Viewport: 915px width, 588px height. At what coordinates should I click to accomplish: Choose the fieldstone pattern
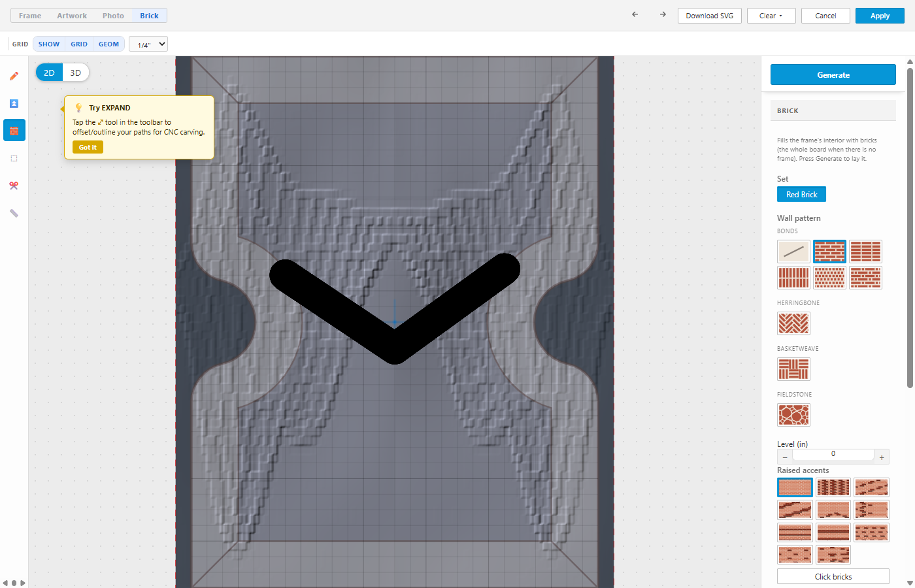click(793, 415)
